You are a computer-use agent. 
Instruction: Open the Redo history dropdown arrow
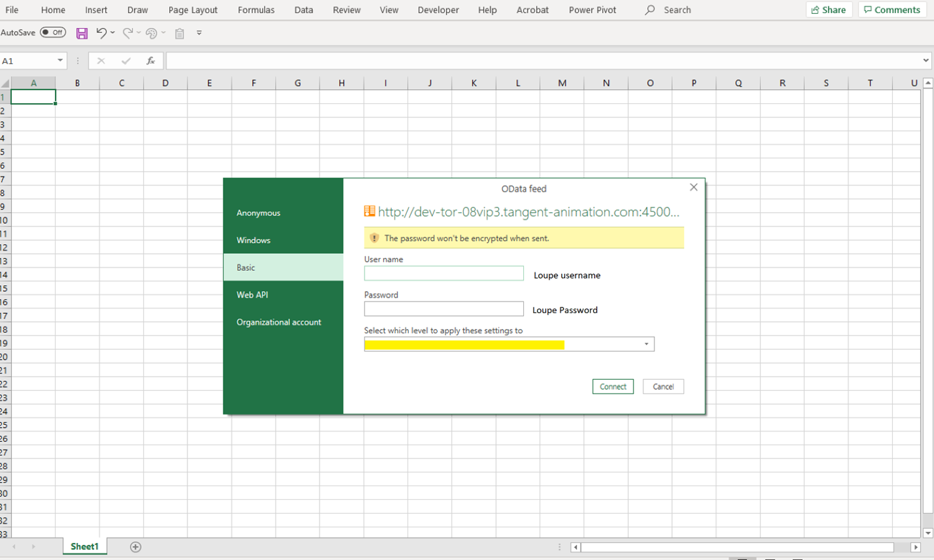click(x=138, y=33)
